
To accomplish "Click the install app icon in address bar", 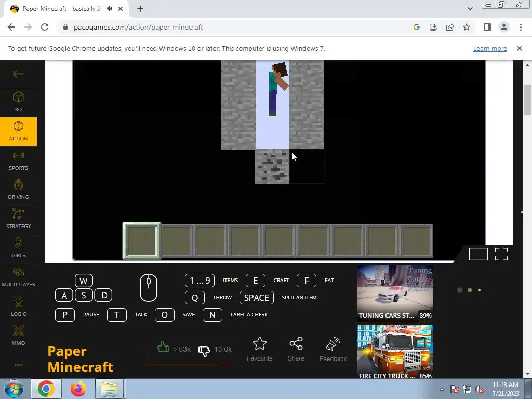I will pos(433,27).
